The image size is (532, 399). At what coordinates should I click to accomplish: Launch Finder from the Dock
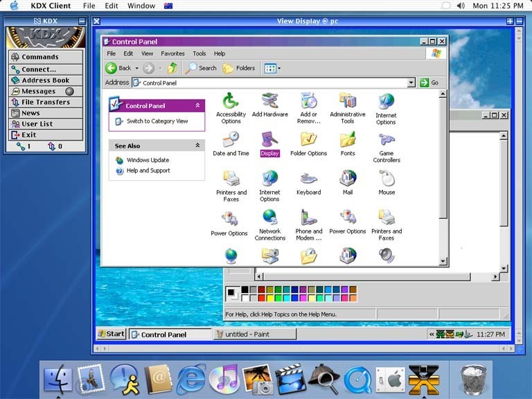pyautogui.click(x=58, y=380)
